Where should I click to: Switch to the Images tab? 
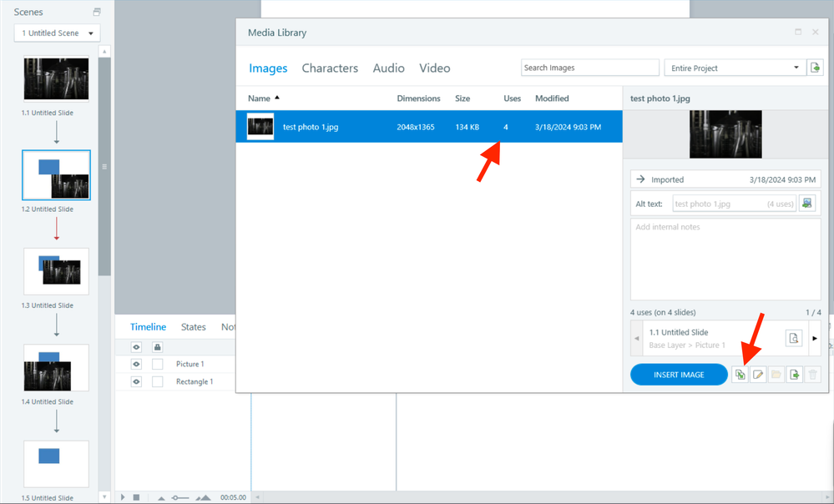pos(268,68)
